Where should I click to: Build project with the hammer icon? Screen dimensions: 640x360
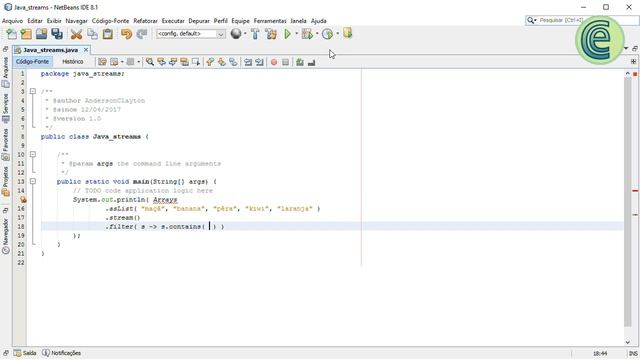click(255, 34)
